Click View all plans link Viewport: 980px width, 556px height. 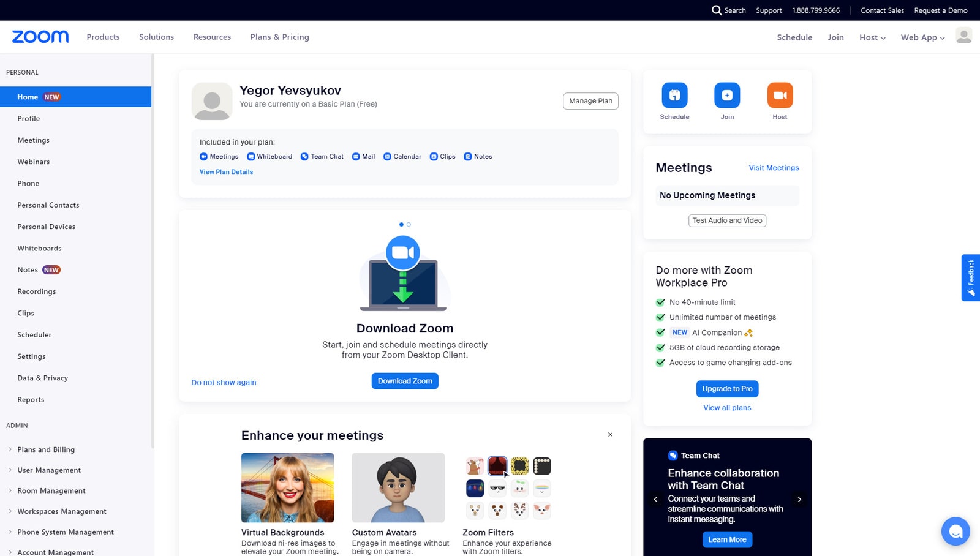point(727,408)
